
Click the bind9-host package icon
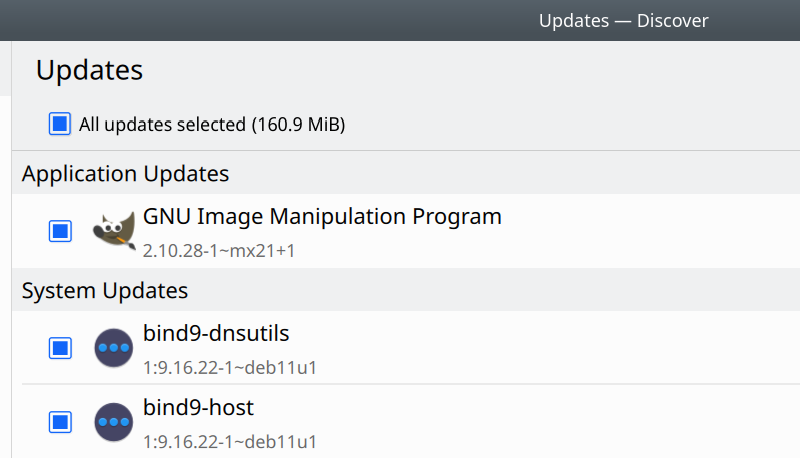click(114, 422)
